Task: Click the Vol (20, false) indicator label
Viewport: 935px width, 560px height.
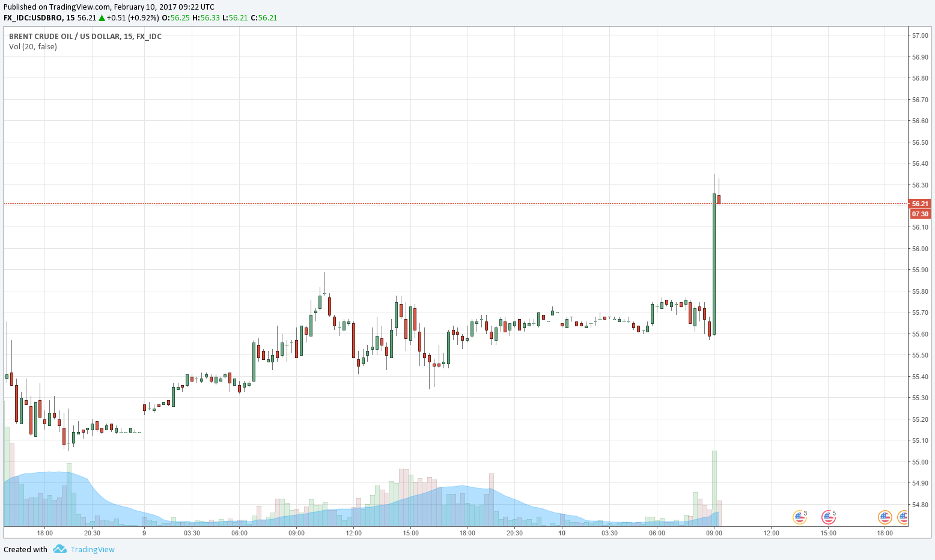Action: click(33, 46)
